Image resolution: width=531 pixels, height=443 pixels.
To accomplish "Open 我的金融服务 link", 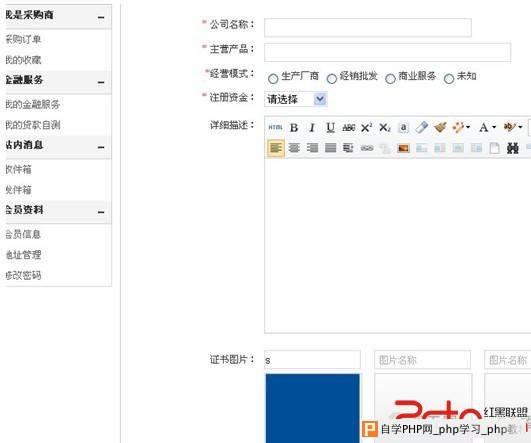I will click(33, 104).
